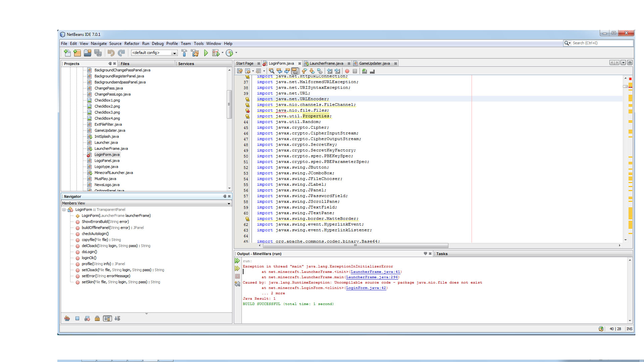This screenshot has width=644, height=362.
Task: Run the main project with green arrow
Action: point(206,53)
